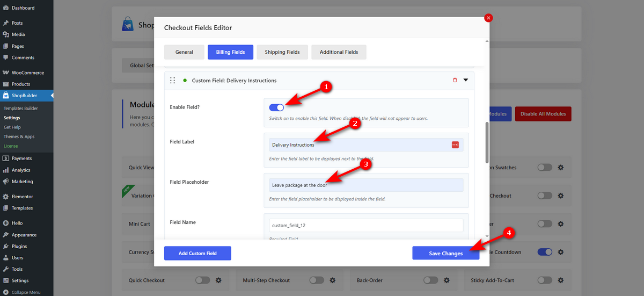Open WooCommerce in the sidebar
644x296 pixels.
click(28, 73)
